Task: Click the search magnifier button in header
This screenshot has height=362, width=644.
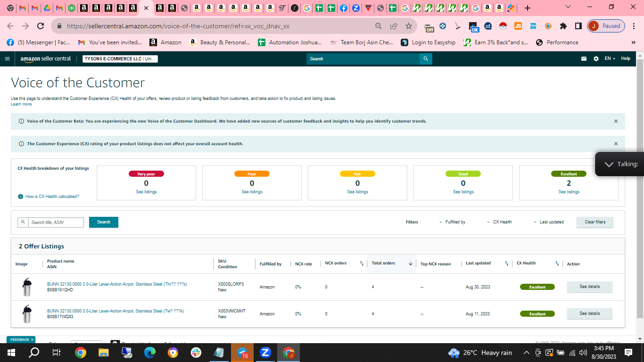Action: [x=426, y=59]
